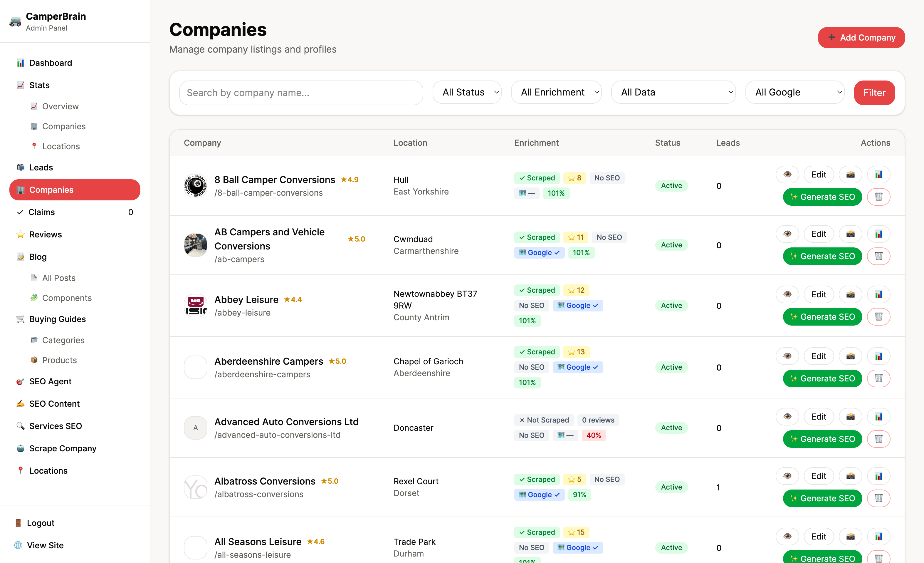Click the CamperBrain van logo

[15, 21]
